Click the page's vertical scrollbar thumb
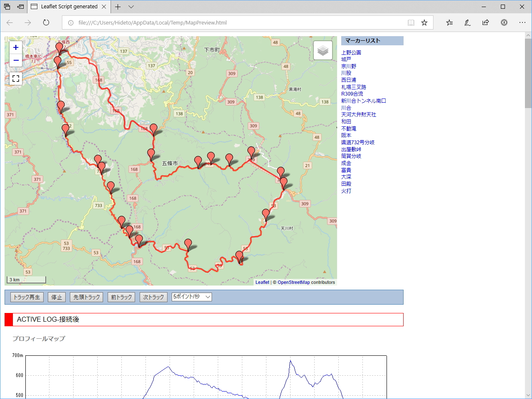The height and width of the screenshot is (399, 532). pyautogui.click(x=528, y=73)
